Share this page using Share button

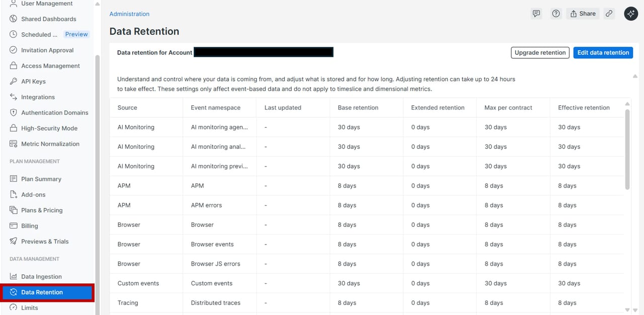coord(582,14)
